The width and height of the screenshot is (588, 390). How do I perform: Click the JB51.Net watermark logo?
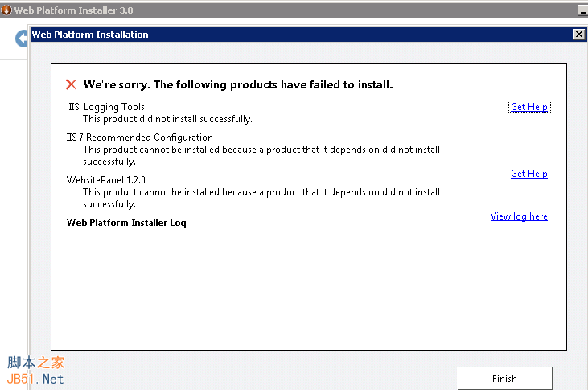click(x=35, y=372)
